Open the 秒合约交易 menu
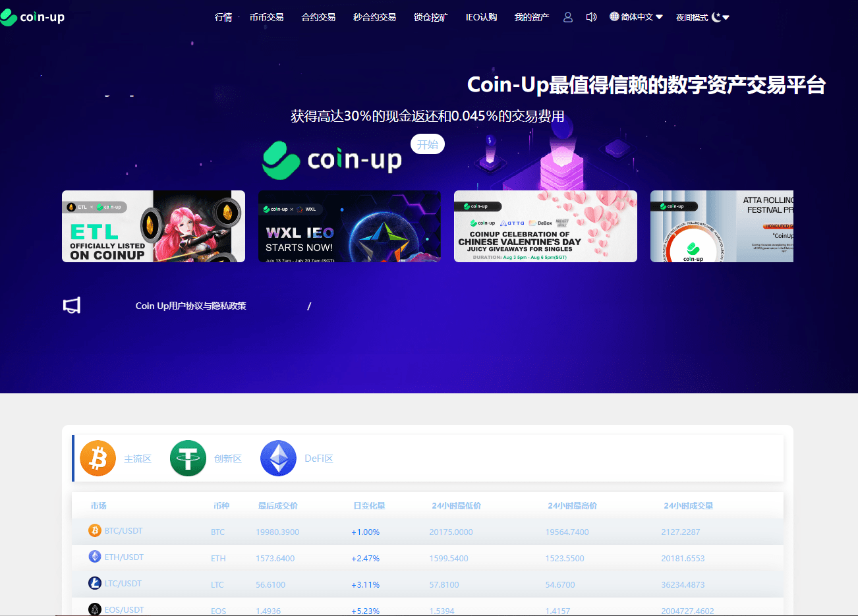The image size is (858, 616). tap(374, 17)
